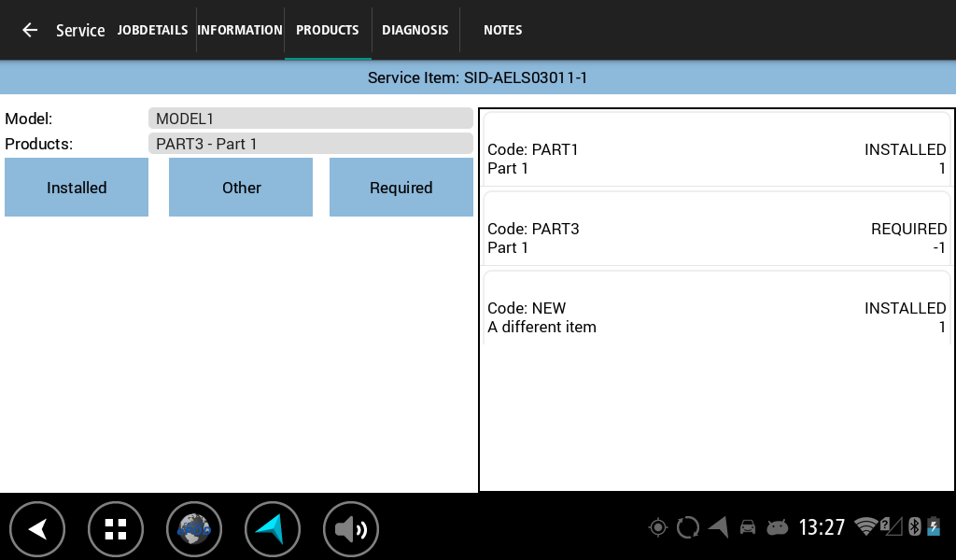Tap 'A different item' description
Screen dimensions: 956x560
541,327
